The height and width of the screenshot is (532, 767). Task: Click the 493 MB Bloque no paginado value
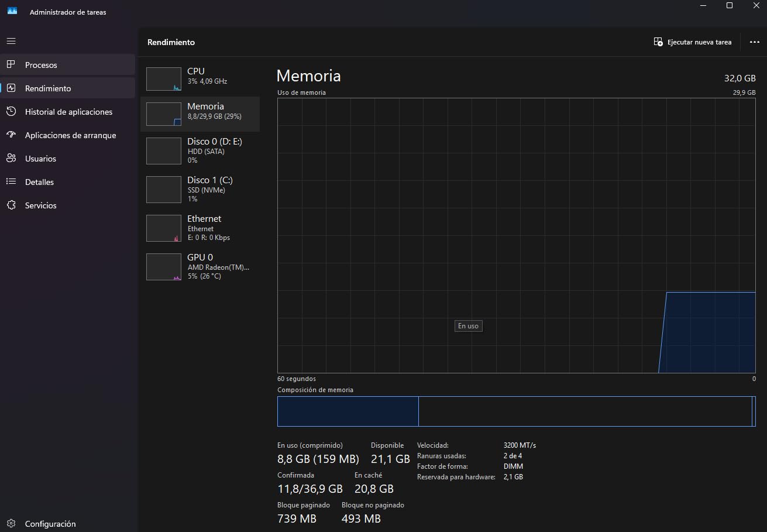[361, 519]
